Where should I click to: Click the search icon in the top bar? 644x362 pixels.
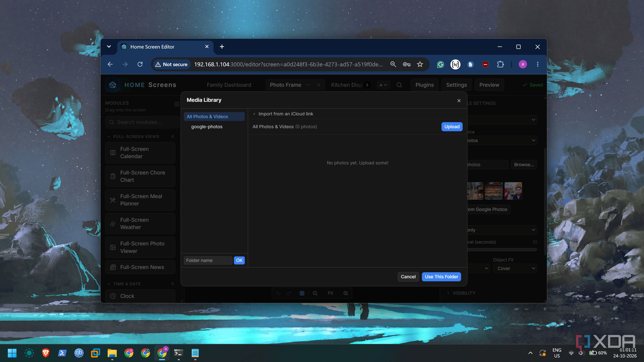399,85
